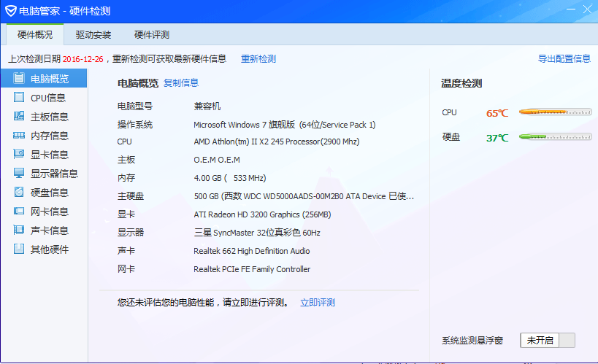Screen dimensions: 598x364
Task: Click the ATI Radeon HD 3200 text
Action: 262,214
